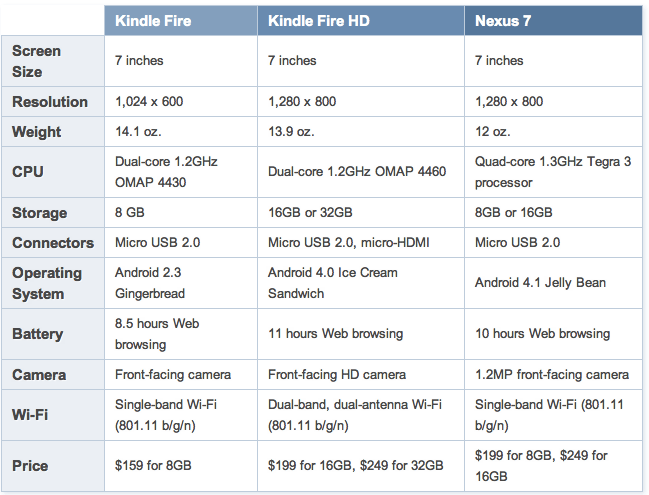Select the 1,024 x 600 resolution cell
The image size is (649, 495).
pyautogui.click(x=150, y=102)
